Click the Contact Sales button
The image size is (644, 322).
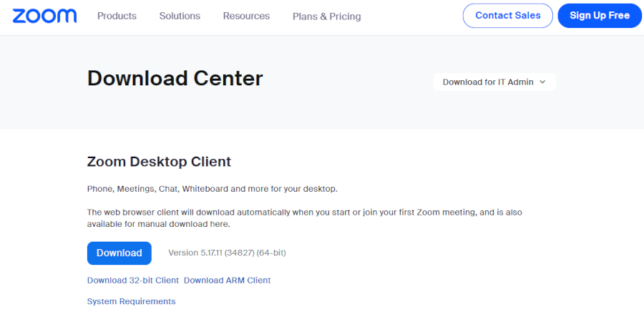coord(507,16)
